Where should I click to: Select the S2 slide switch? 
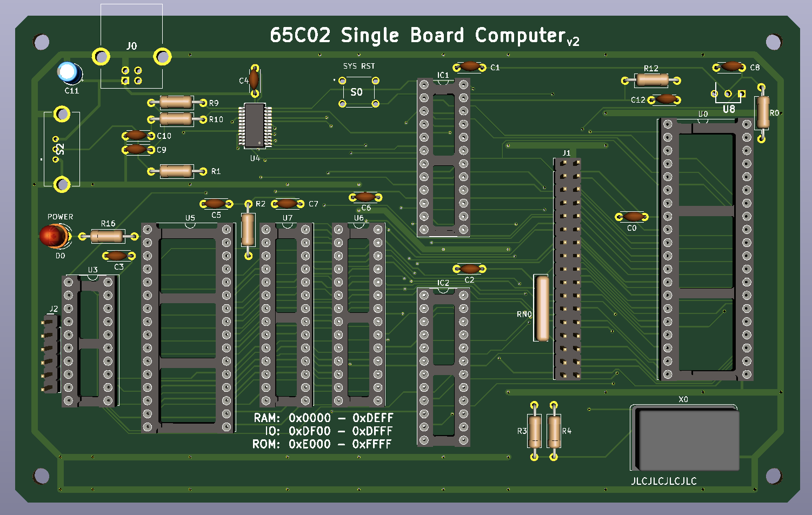61,149
